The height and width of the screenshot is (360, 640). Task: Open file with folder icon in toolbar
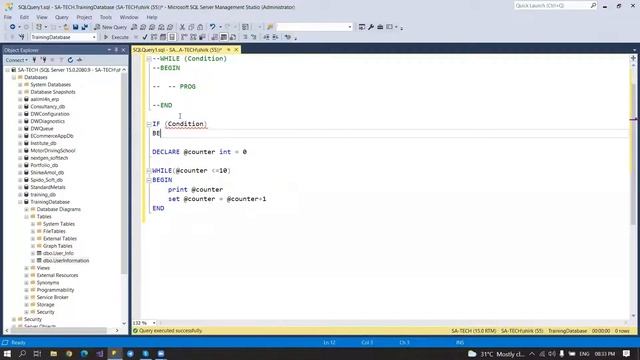point(66,27)
